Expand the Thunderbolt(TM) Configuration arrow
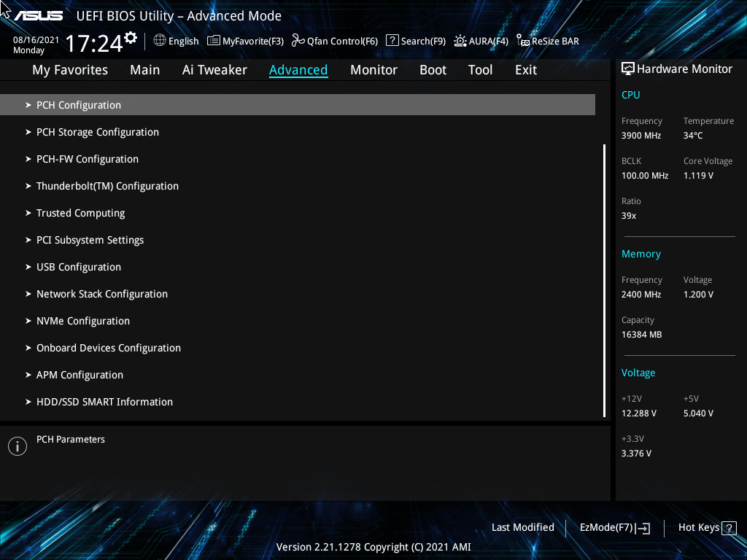This screenshot has height=560, width=747. [x=28, y=186]
